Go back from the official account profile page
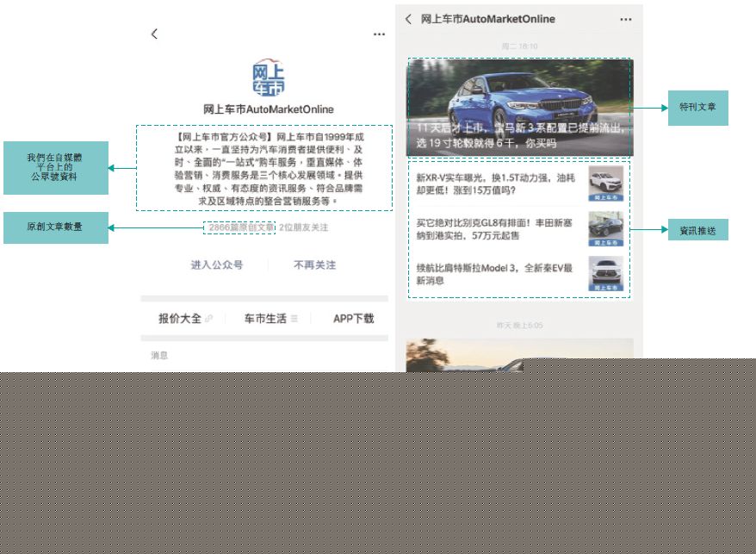The image size is (756, 554). 154,34
